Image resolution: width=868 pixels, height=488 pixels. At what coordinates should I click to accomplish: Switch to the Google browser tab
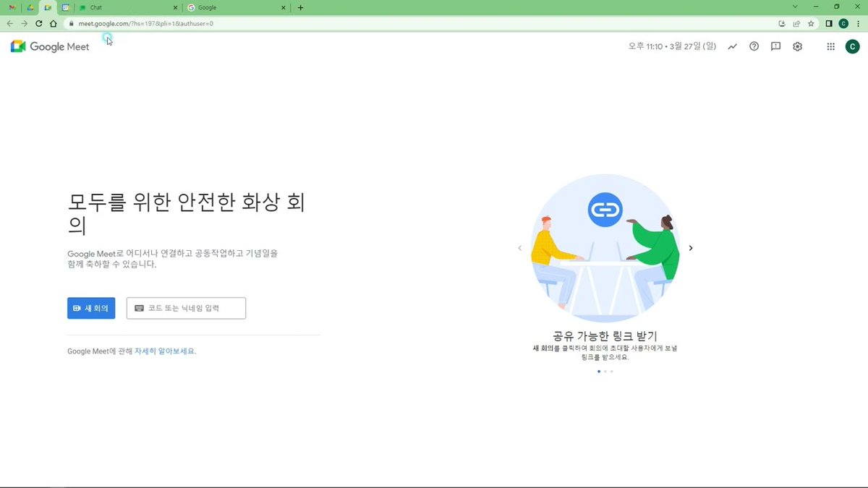click(x=237, y=7)
